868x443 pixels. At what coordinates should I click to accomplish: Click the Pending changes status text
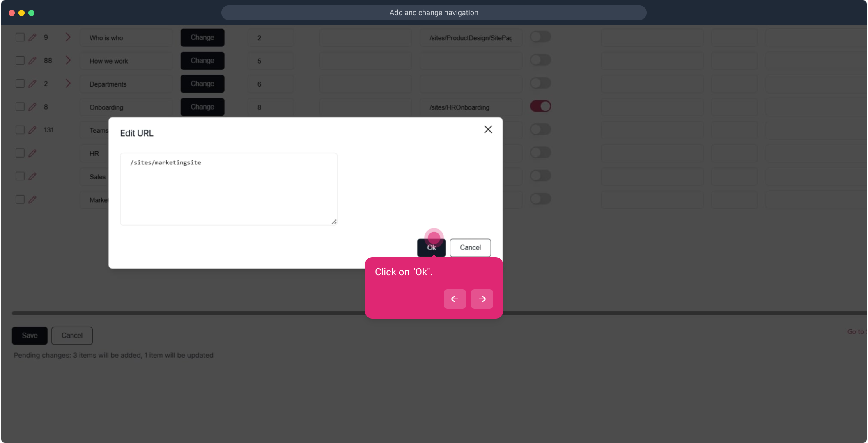pos(114,355)
